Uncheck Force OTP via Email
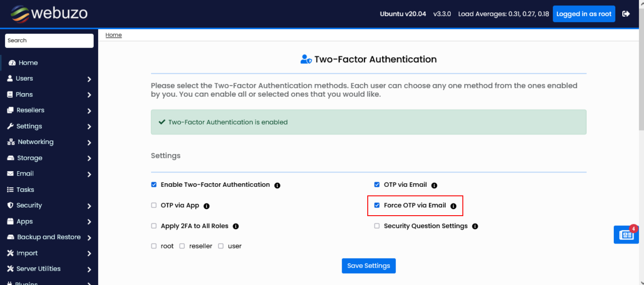Image resolution: width=644 pixels, height=285 pixels. [x=377, y=205]
